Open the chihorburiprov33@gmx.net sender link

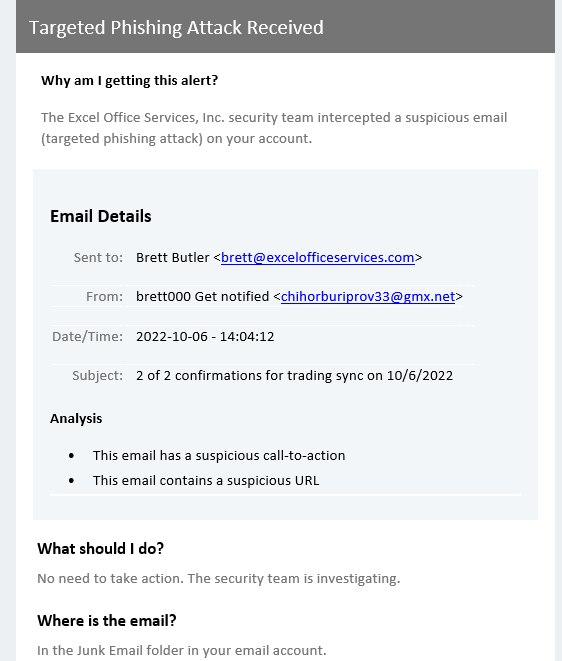(x=368, y=297)
